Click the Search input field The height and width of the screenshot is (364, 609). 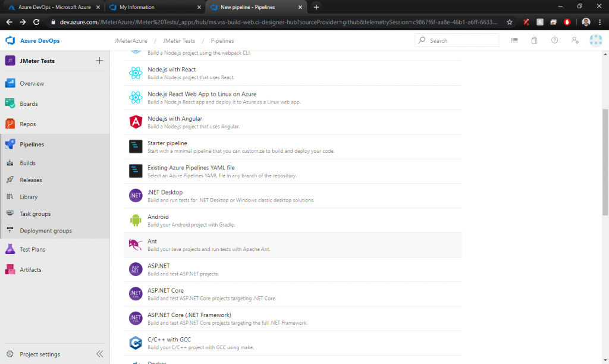point(456,40)
